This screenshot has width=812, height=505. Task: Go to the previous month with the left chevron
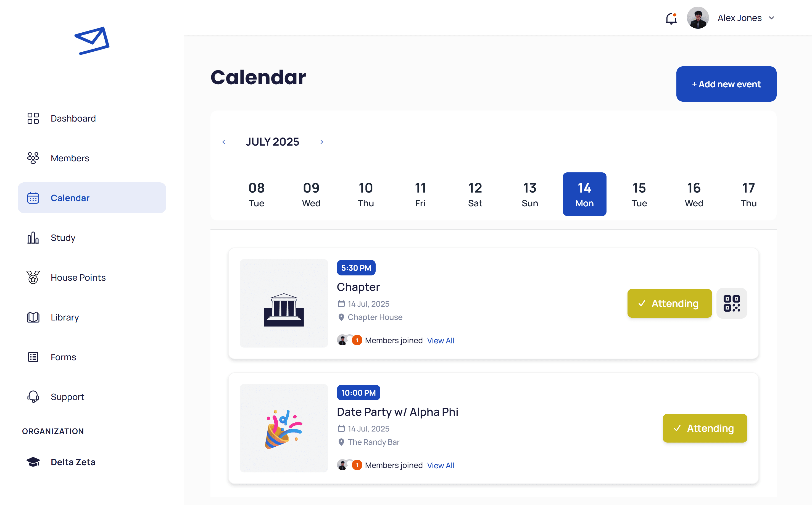pos(224,142)
